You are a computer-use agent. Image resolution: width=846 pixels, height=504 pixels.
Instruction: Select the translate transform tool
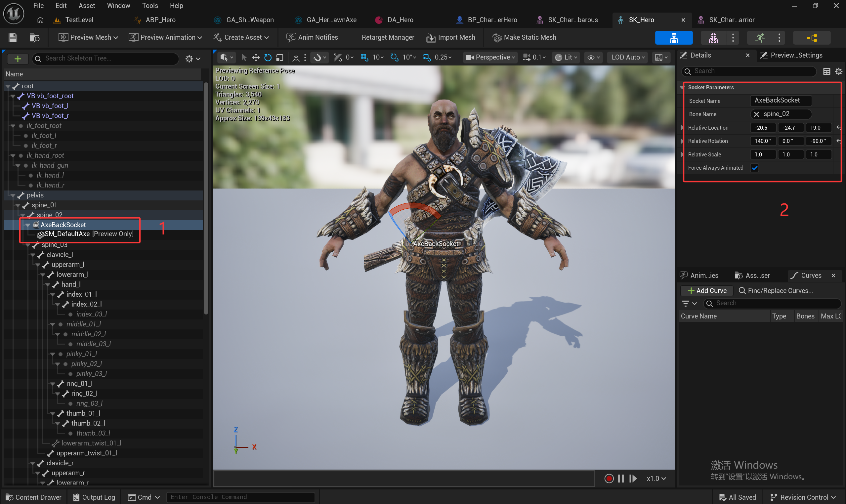[256, 58]
